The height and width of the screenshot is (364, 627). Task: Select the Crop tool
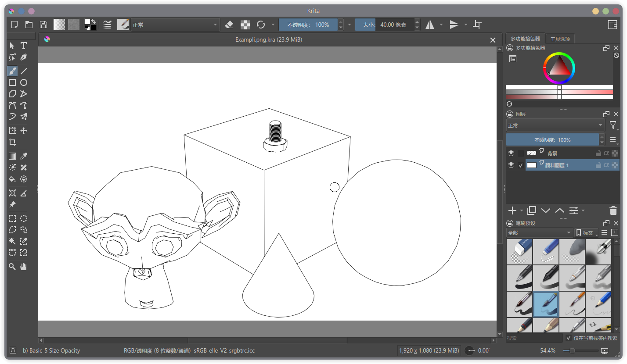click(12, 142)
